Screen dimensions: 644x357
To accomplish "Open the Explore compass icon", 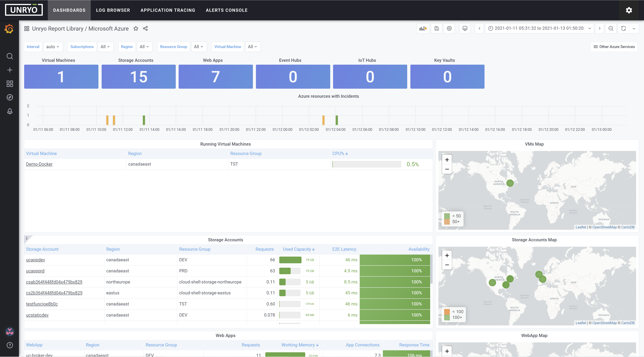I will pos(10,97).
